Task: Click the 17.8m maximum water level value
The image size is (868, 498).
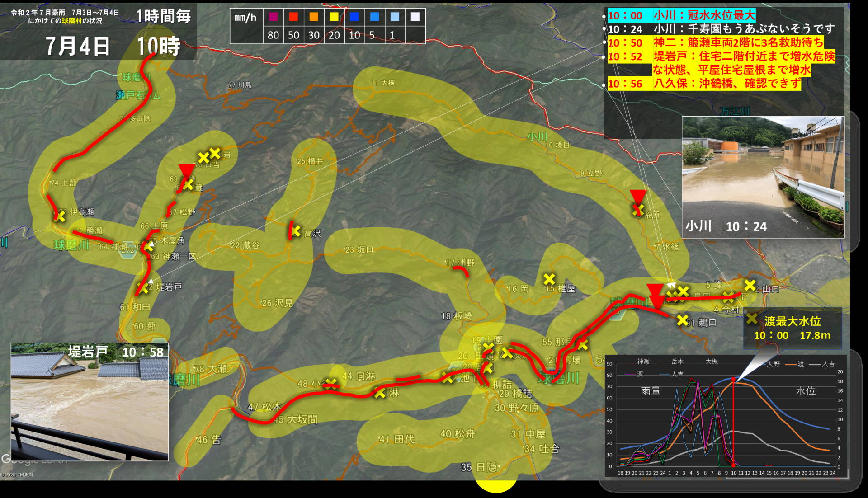Action: tap(815, 335)
